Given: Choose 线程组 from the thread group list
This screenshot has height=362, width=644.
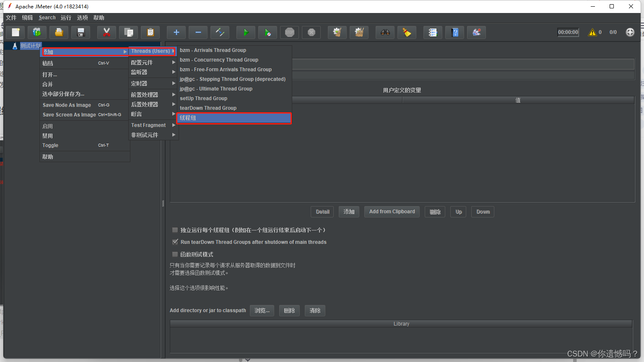Looking at the screenshot, I should click(x=234, y=118).
